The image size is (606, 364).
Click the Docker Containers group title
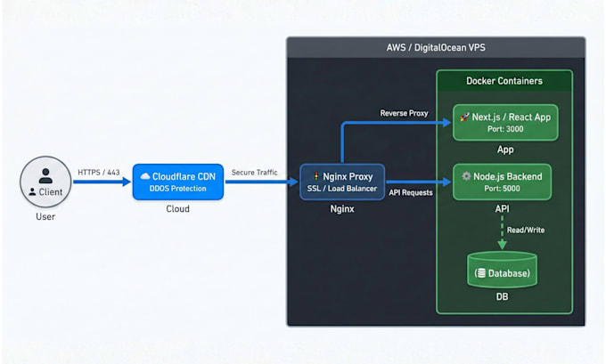tap(504, 81)
